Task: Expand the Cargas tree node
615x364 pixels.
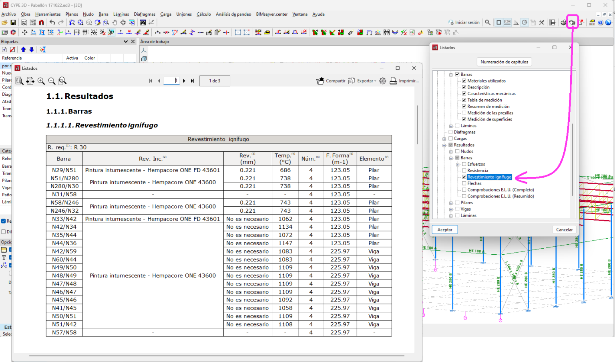Action: click(x=444, y=139)
